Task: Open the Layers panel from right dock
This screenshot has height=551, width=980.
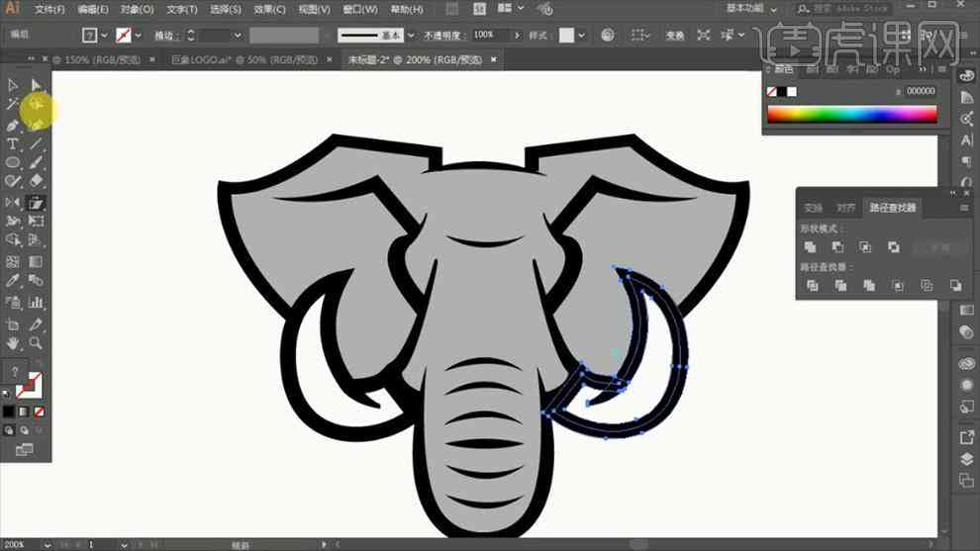Action: pos(966,460)
